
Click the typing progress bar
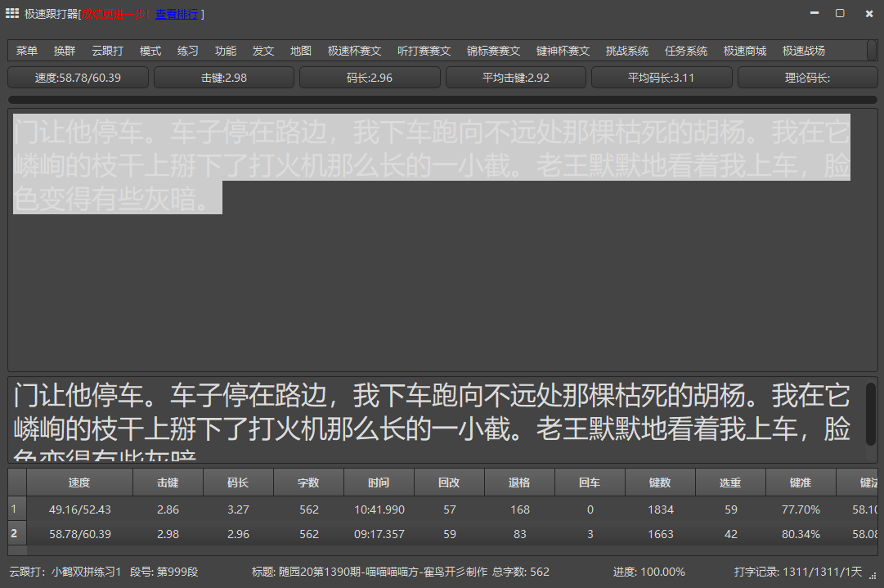[x=442, y=100]
